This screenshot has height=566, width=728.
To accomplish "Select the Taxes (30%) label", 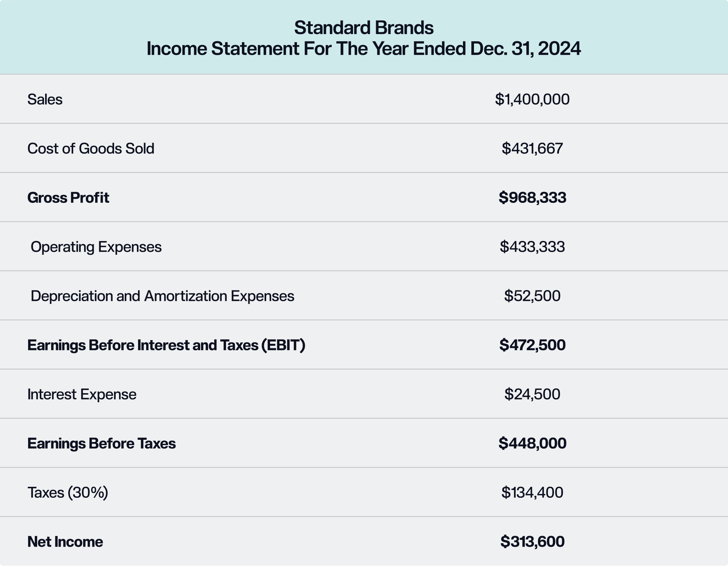I will [68, 492].
